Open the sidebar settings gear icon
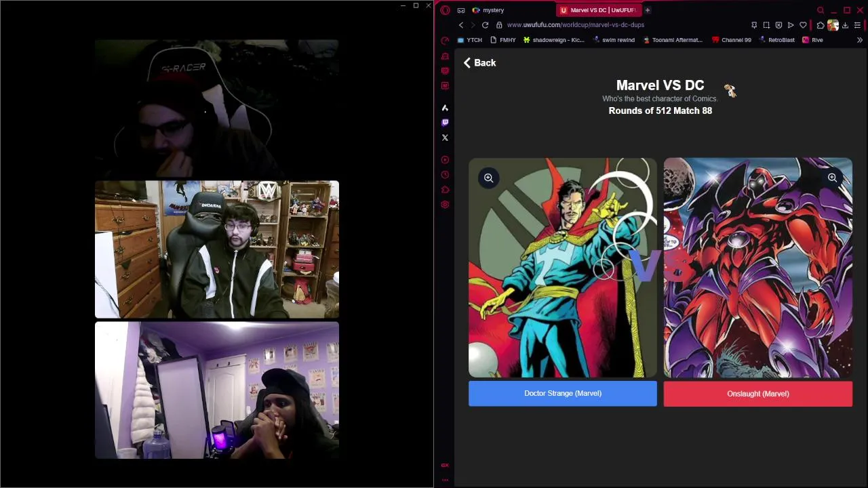 click(445, 205)
